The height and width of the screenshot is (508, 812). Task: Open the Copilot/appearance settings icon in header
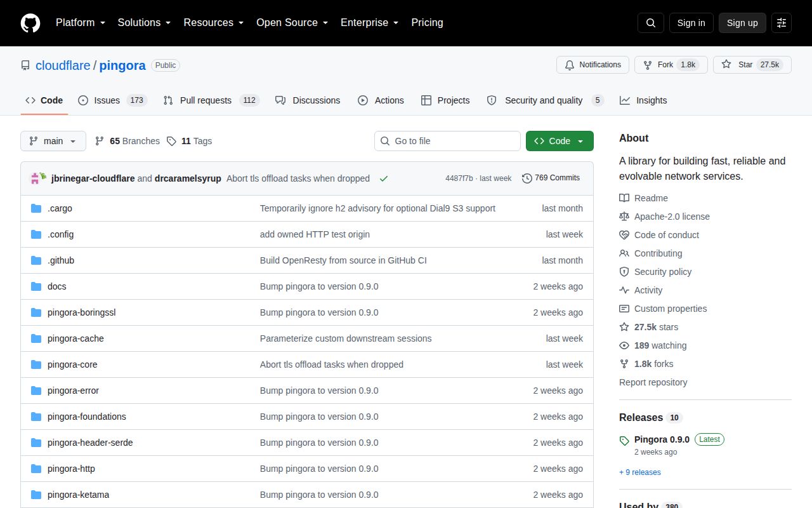782,23
